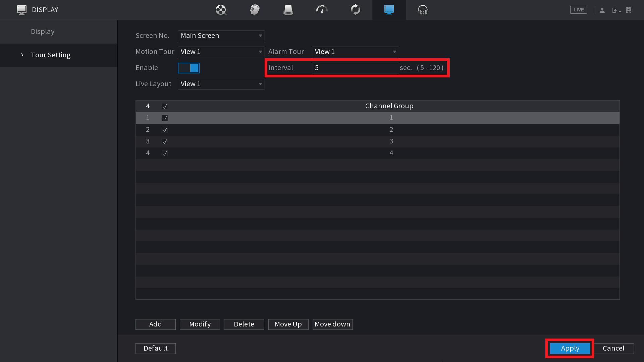Open the video playback search icon
This screenshot has height=362, width=644.
[x=221, y=10]
